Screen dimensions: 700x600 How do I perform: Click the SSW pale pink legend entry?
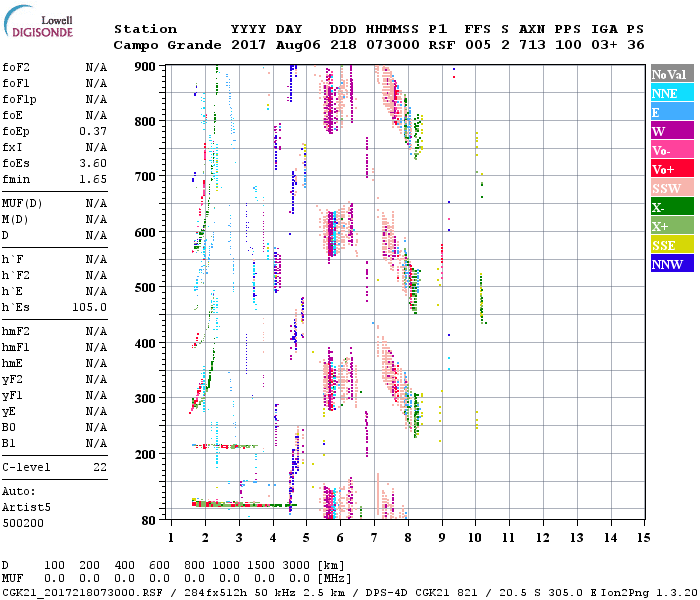(671, 188)
